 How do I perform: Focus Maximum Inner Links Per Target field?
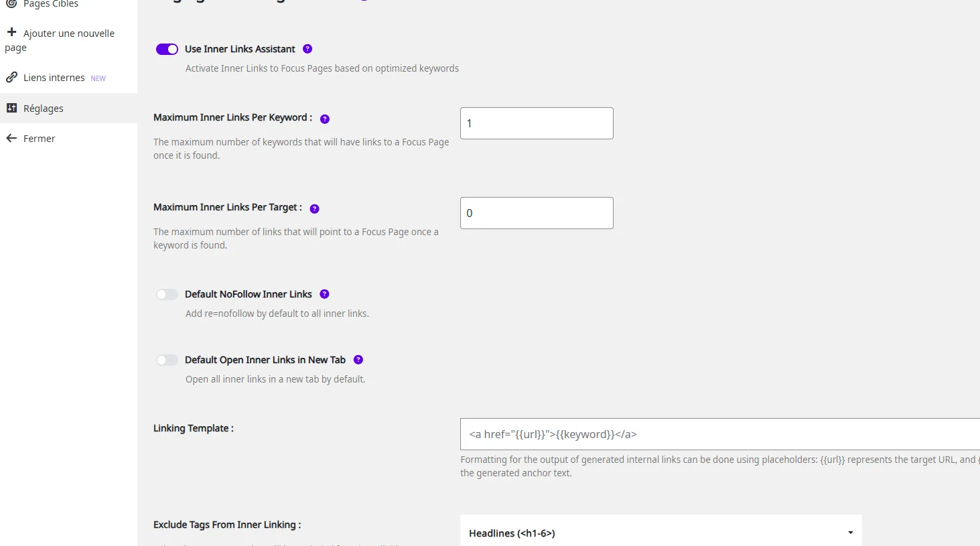[537, 213]
